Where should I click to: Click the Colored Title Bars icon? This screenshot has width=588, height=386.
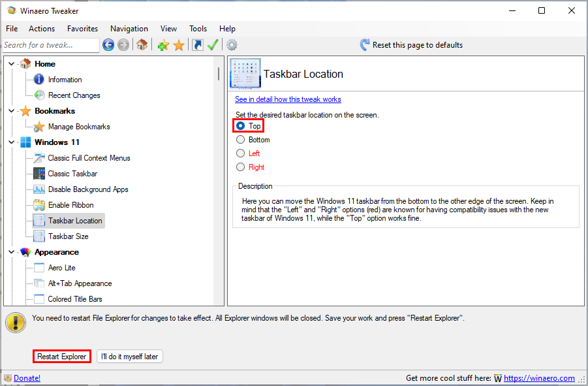coord(39,299)
